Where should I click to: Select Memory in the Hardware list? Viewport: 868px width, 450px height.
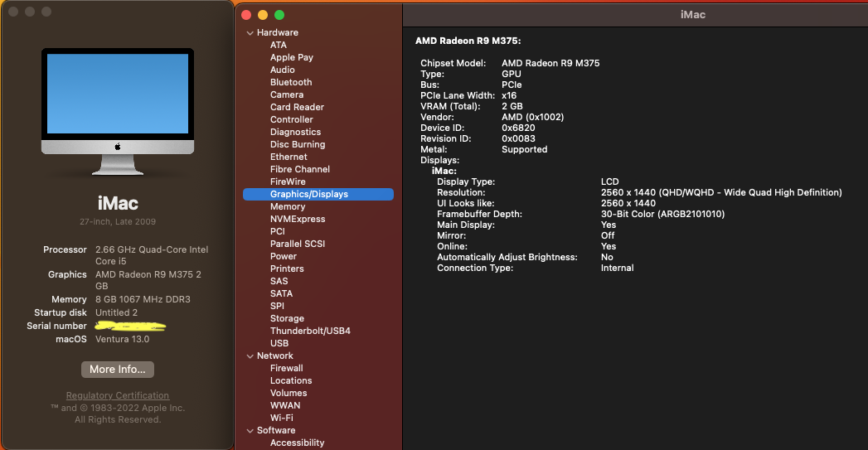click(x=288, y=207)
